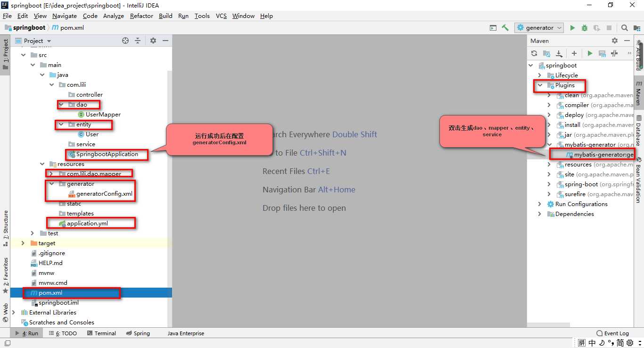Click Execute Maven Goal icon
Image resolution: width=644 pixels, height=348 pixels.
pos(602,53)
